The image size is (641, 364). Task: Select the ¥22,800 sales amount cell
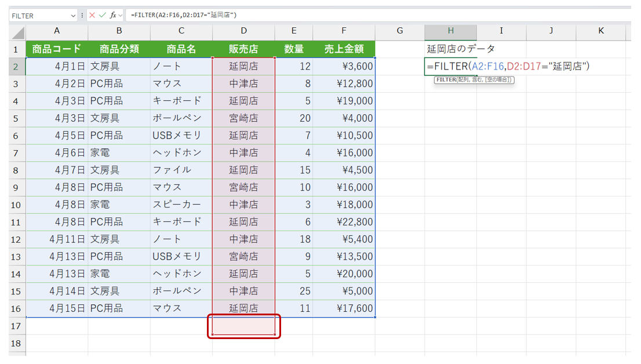(x=344, y=222)
